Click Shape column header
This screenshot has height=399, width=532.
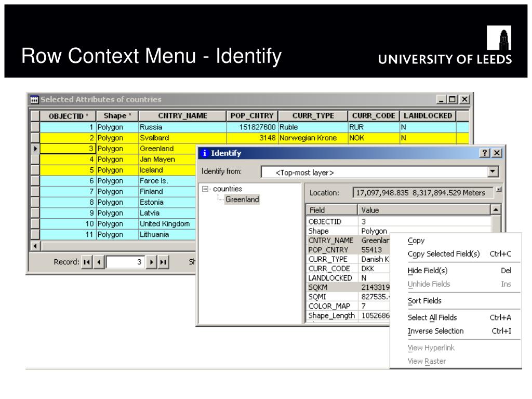tap(117, 116)
